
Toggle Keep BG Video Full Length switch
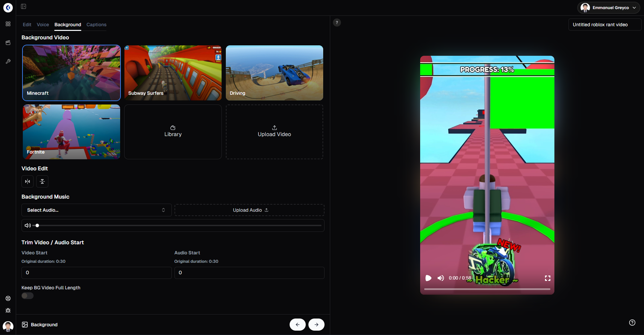pos(28,296)
